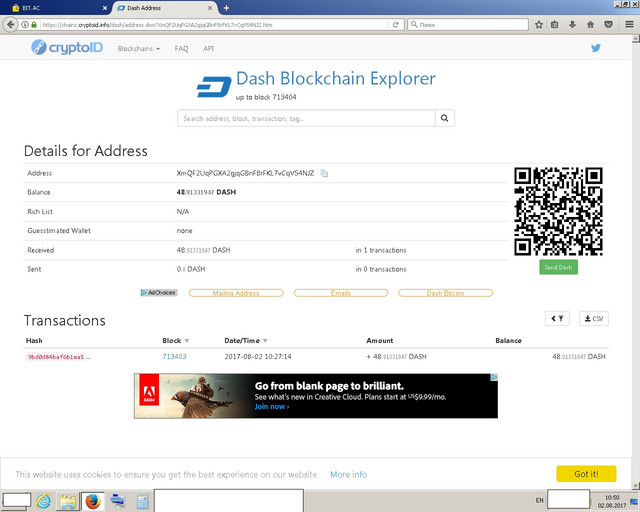
Task: Sort transactions by Date/Time arrow
Action: pyautogui.click(x=265, y=341)
